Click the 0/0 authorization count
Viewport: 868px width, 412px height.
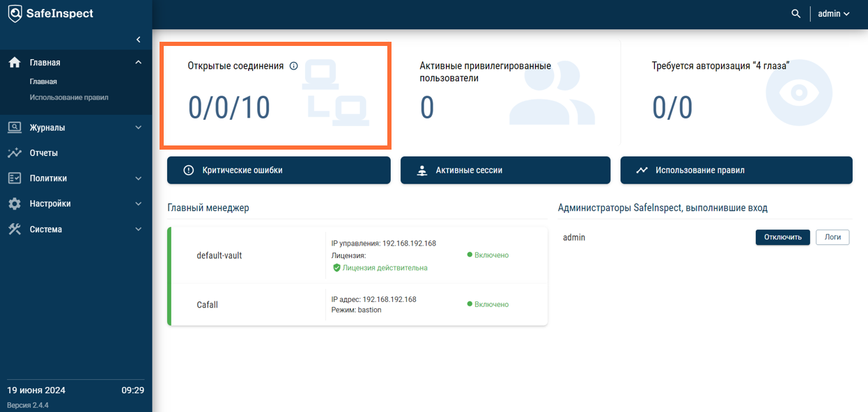[x=672, y=108]
